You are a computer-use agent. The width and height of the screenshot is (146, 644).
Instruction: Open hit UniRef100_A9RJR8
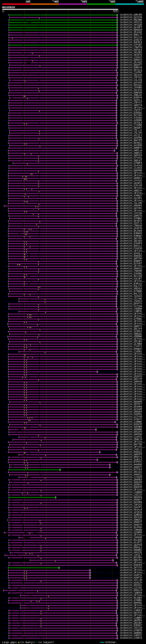point(131,15)
